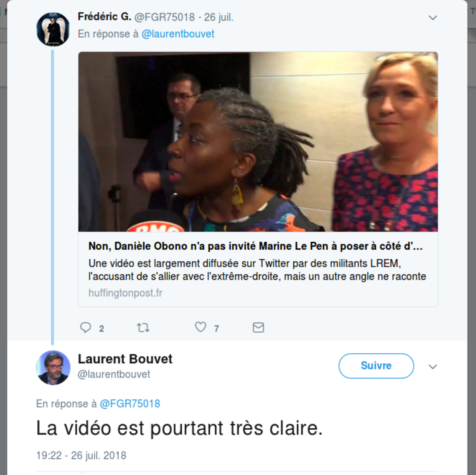Open the @FGR75018 mention link
476x475 pixels.
[130, 404]
